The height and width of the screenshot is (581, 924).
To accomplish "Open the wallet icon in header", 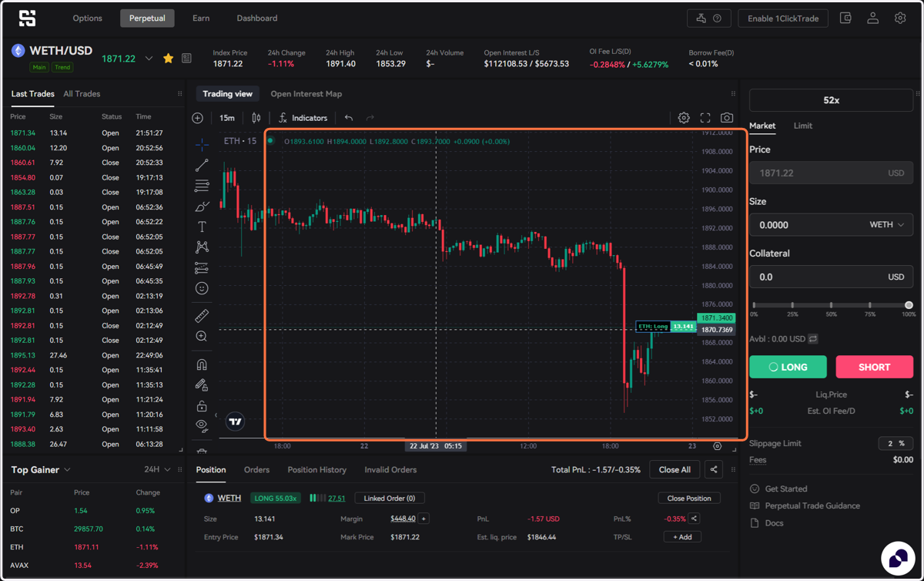I will point(845,18).
